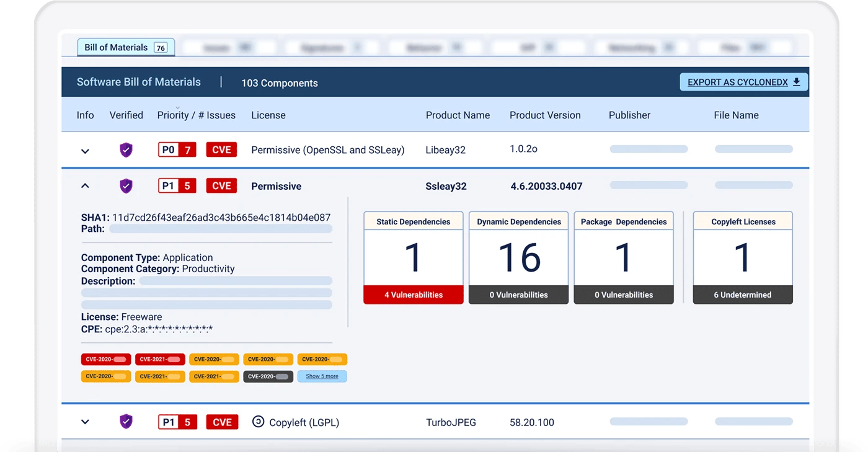This screenshot has width=868, height=452.
Task: Click the verified shield icon for Libeay32
Action: 126,150
